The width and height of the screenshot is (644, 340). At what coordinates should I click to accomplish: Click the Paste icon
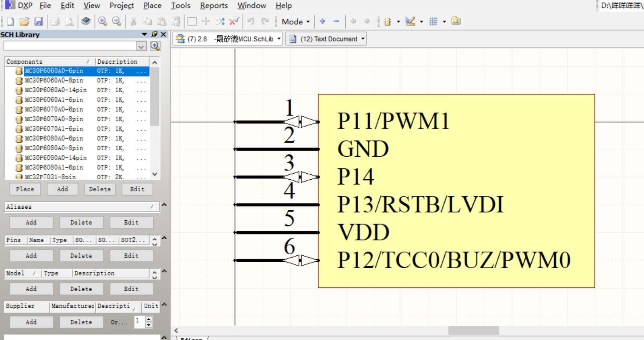[162, 21]
